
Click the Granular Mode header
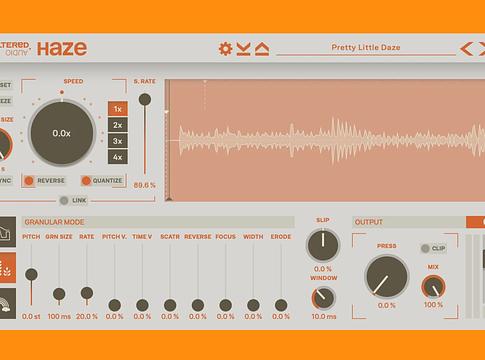158,222
